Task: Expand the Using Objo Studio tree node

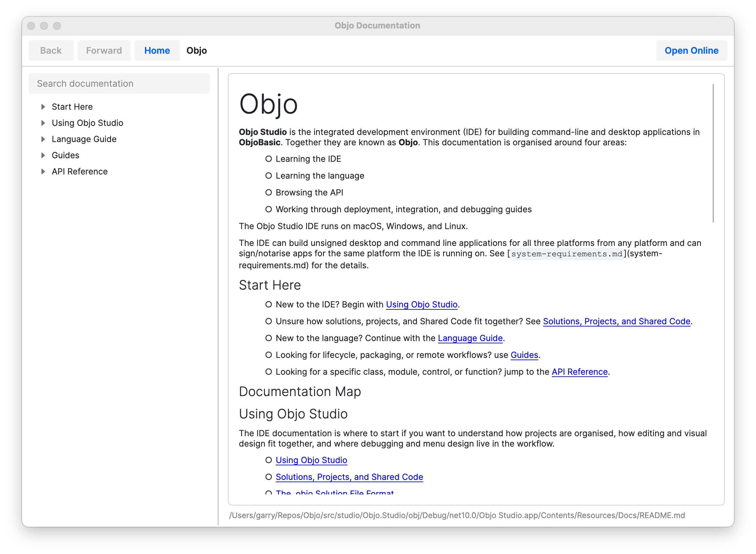Action: click(x=43, y=123)
